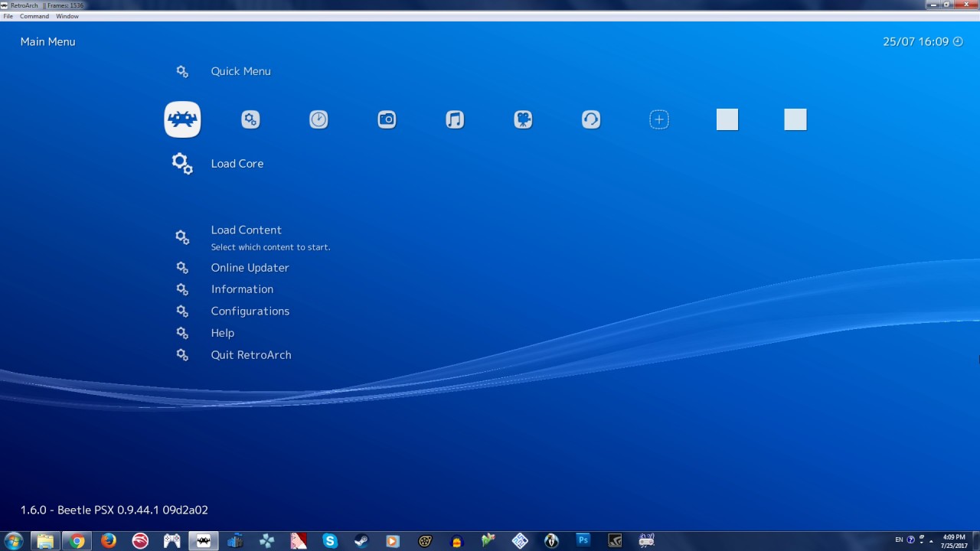Open Configurations entry
Screen dimensions: 980x551
pos(250,311)
